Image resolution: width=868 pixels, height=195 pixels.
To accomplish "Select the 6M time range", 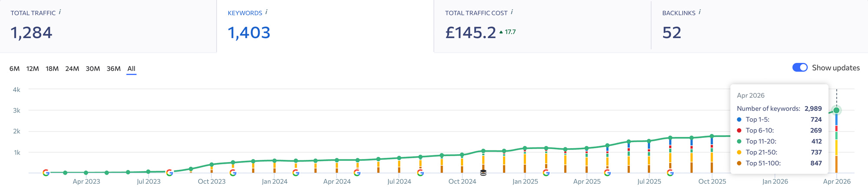I will click(15, 68).
